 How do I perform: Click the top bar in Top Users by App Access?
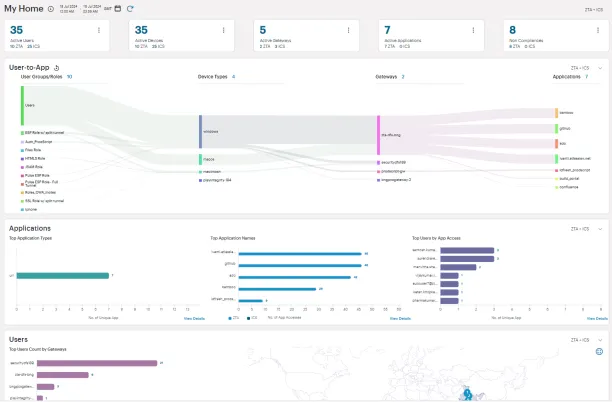pos(467,250)
